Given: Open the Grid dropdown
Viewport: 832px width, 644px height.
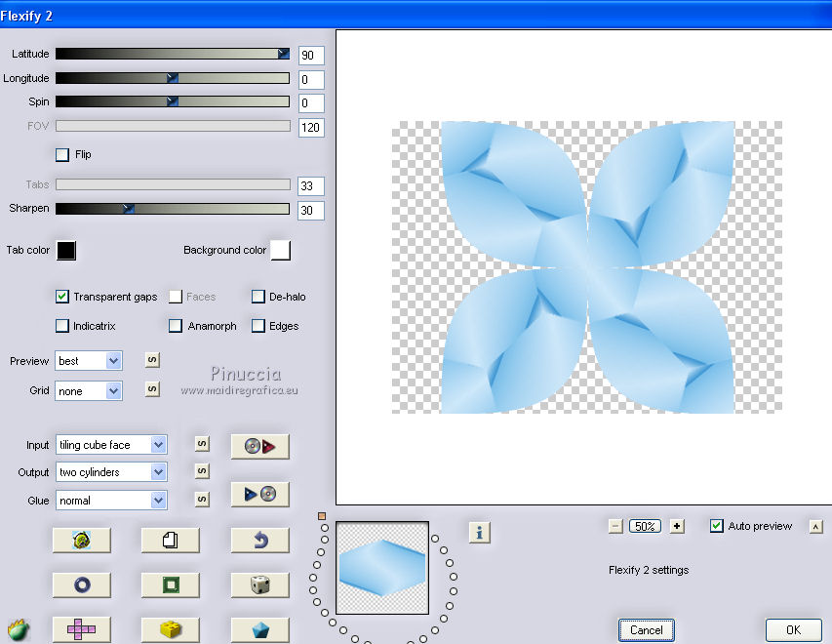Looking at the screenshot, I should [x=89, y=391].
